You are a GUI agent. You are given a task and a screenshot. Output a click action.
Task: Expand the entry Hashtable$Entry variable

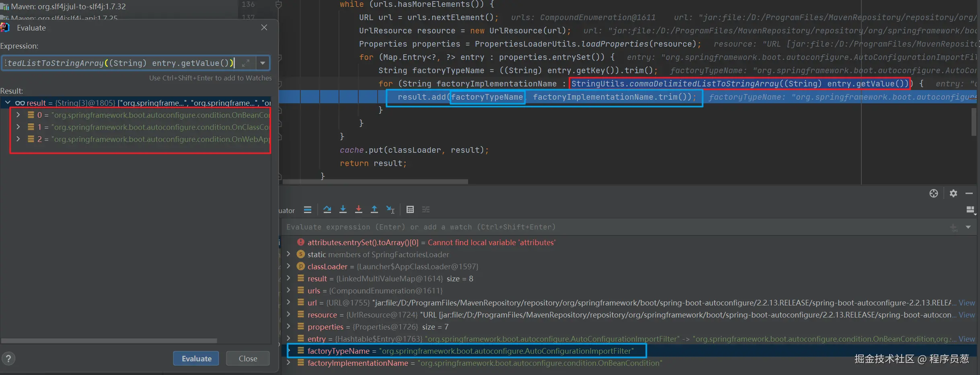(288, 338)
